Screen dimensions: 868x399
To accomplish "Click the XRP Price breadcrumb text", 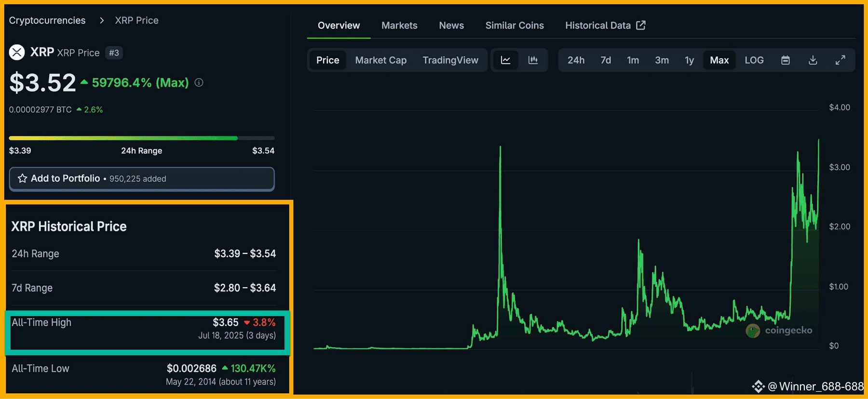I will click(136, 20).
